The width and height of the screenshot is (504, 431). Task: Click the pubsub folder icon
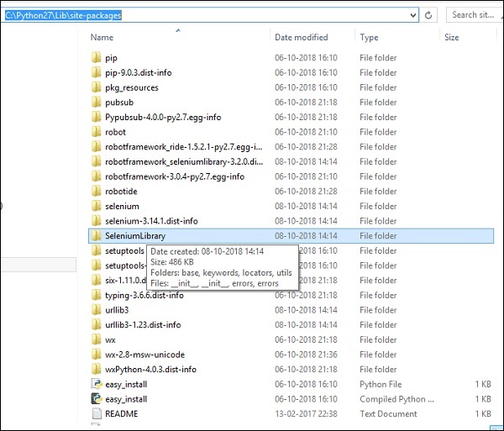96,102
